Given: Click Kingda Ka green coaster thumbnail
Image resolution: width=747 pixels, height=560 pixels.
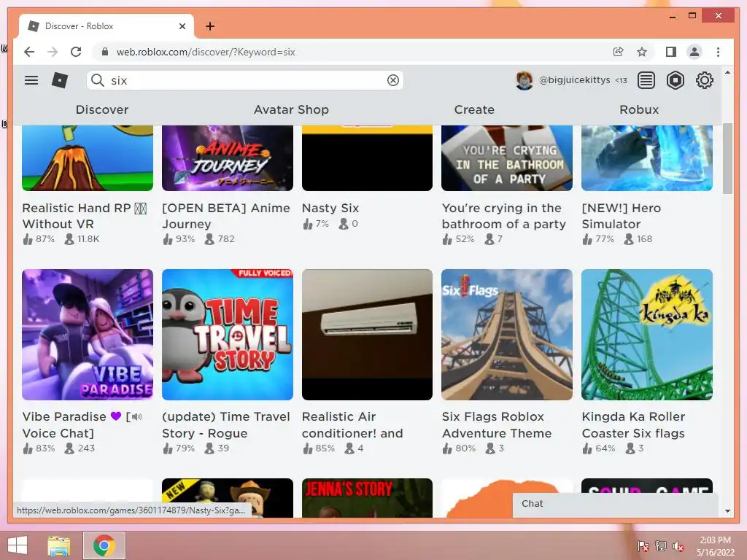Looking at the screenshot, I should click(647, 335).
